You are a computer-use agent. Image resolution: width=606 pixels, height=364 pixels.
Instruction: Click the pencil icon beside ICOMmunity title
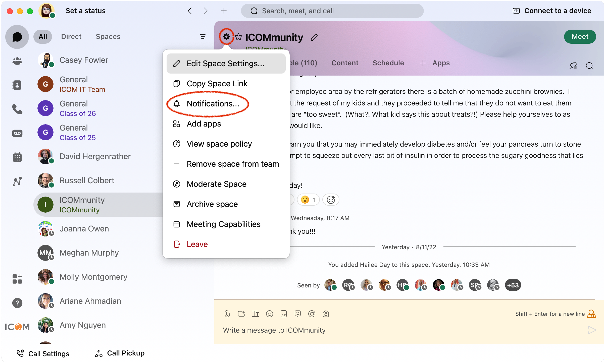[314, 37]
